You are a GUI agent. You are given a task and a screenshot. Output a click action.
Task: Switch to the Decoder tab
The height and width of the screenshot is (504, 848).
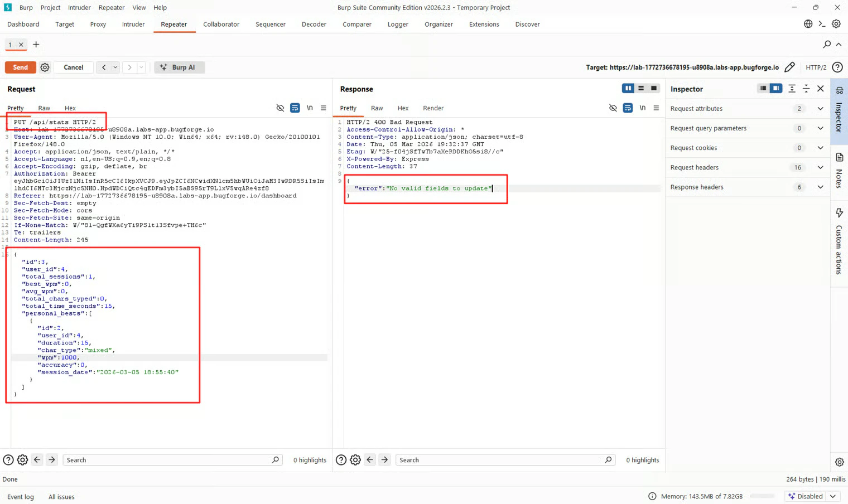pyautogui.click(x=314, y=25)
